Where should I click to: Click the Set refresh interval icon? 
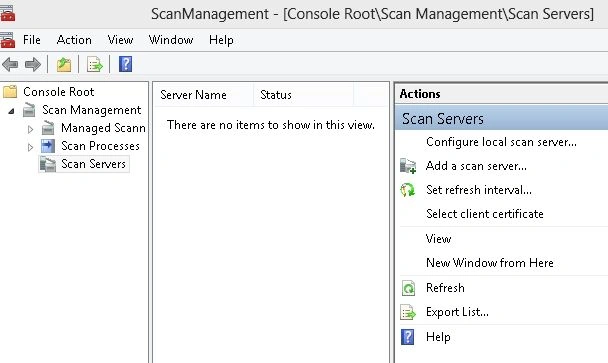[x=408, y=190]
